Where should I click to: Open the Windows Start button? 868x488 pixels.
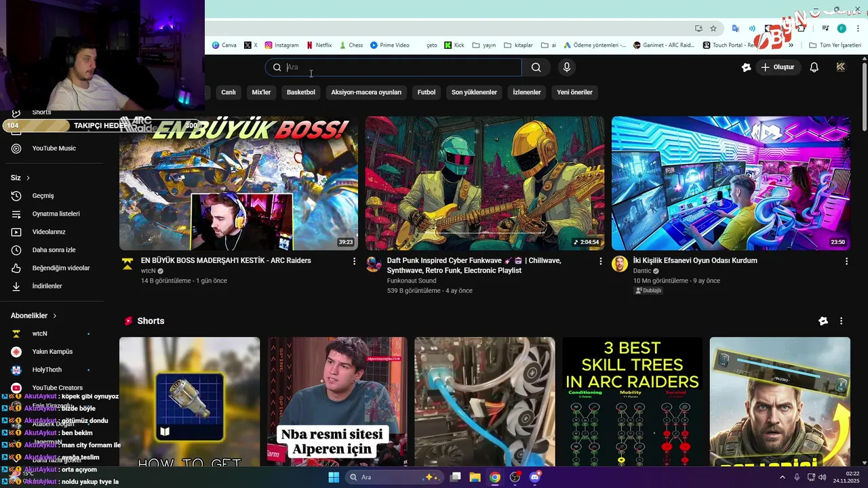pyautogui.click(x=334, y=477)
